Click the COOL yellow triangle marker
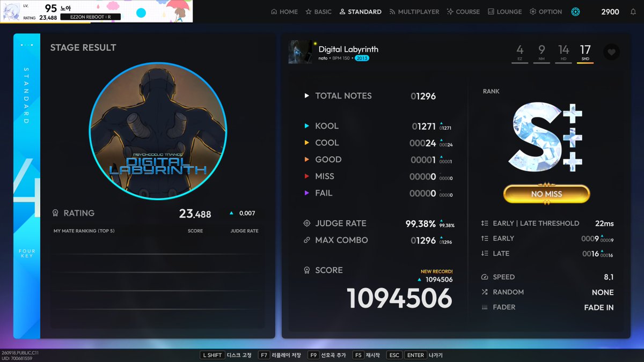This screenshot has height=362, width=644. (306, 143)
